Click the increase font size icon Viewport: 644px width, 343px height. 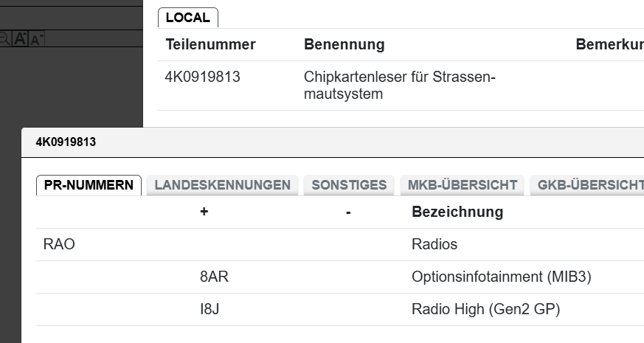tap(21, 39)
